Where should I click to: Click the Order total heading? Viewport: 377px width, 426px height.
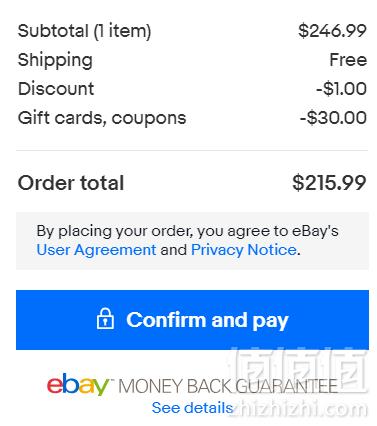[x=71, y=183]
